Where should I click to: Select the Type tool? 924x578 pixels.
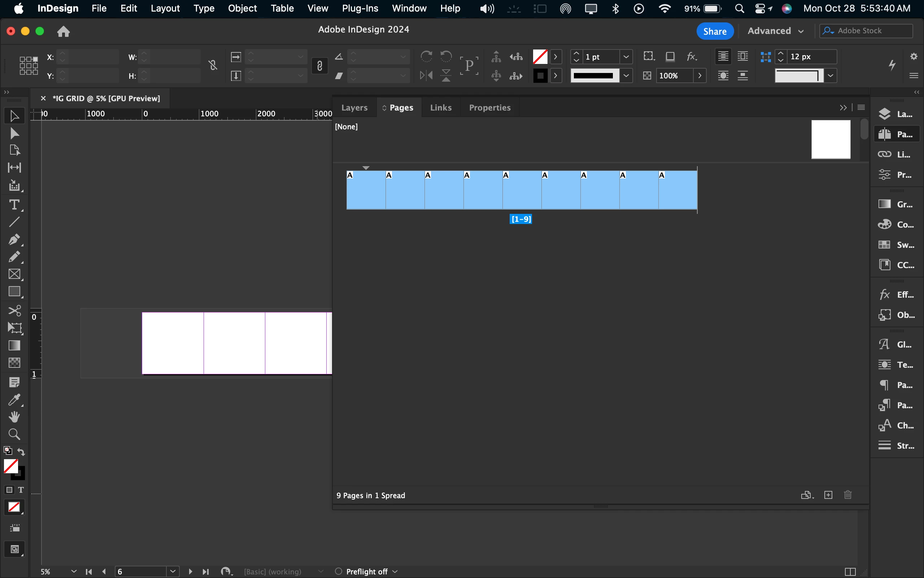click(x=14, y=205)
